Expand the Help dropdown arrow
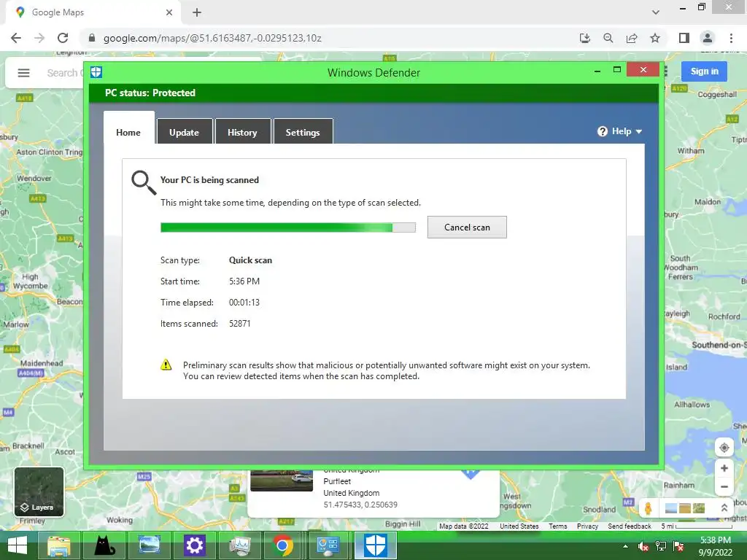The width and height of the screenshot is (747, 560). [639, 132]
